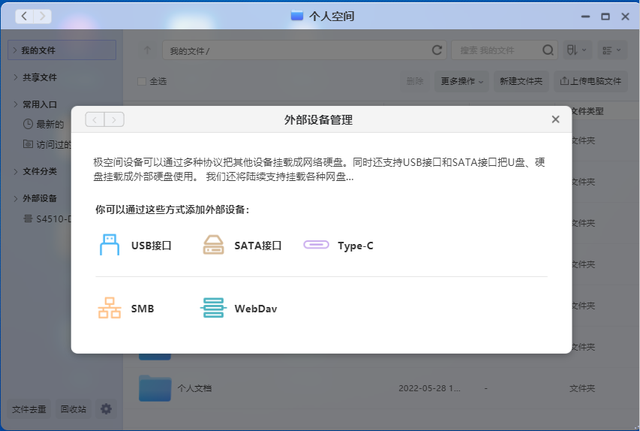640x431 pixels.
Task: Expand 常用入口 tree node
Action: tap(15, 104)
